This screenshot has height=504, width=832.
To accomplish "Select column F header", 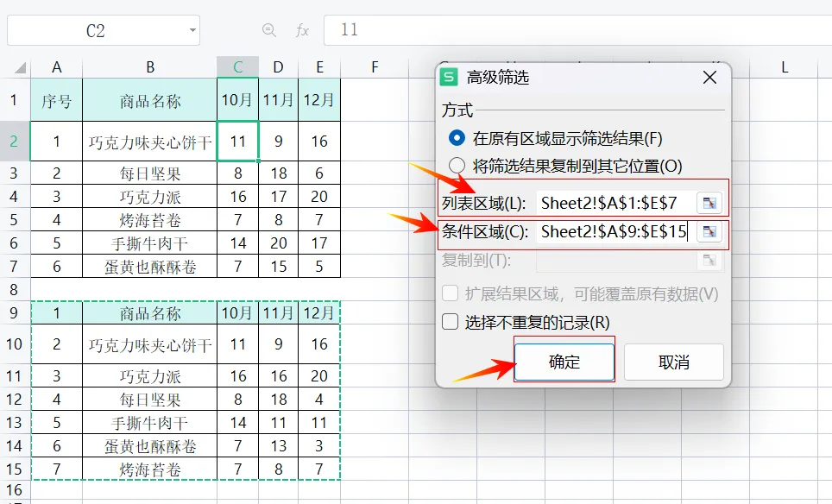I will click(x=375, y=67).
